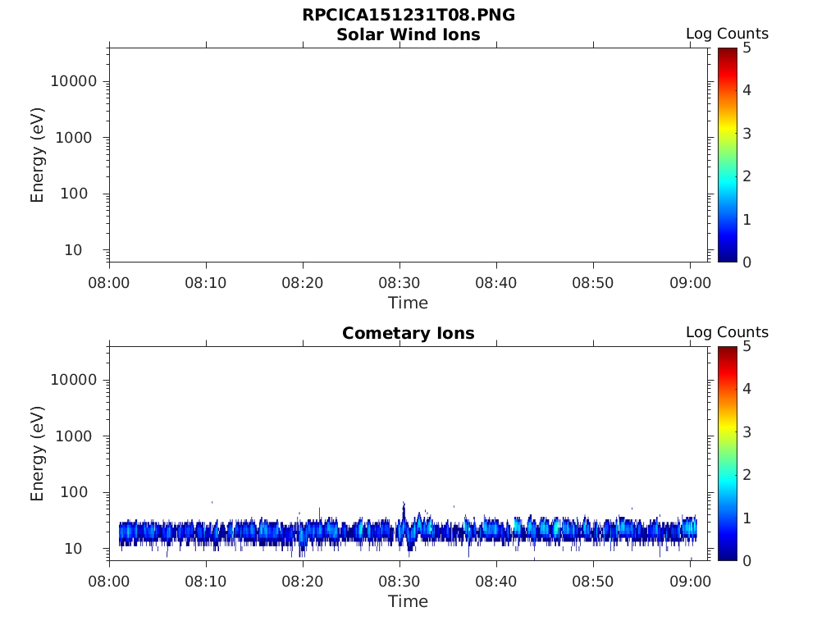Select 10000 energy tick on Solar Wind plot
This screenshot has height=630, width=840.
pyautogui.click(x=74, y=81)
